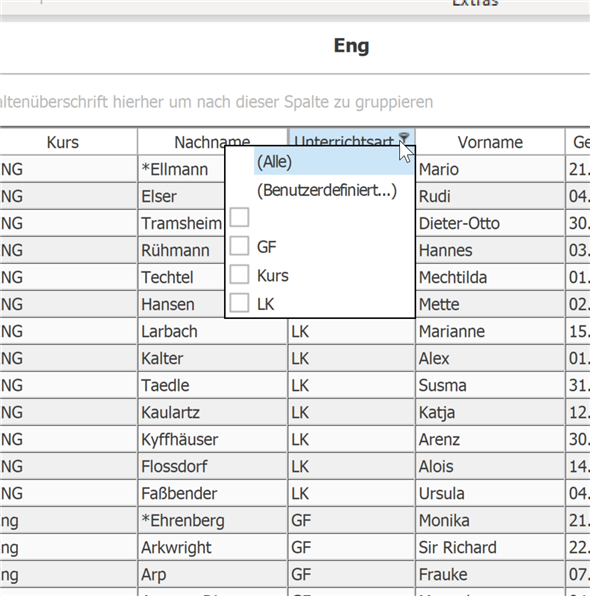Viewport: 590px width, 596px height.
Task: Select the Kaulartz last name cell
Action: 212,412
